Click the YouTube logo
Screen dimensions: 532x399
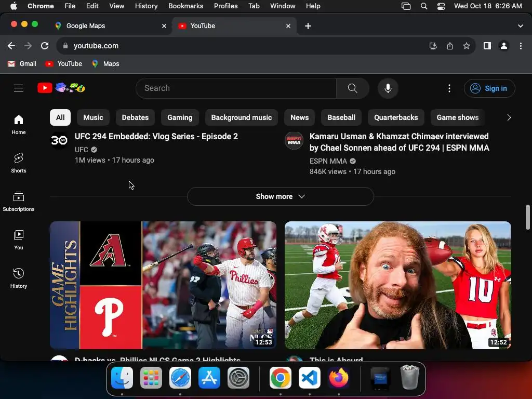[x=61, y=88]
